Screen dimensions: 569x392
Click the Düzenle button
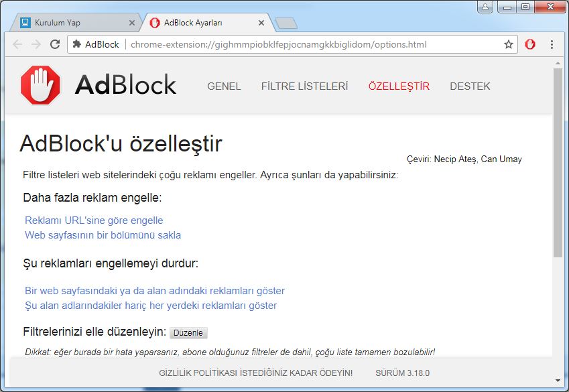tap(188, 333)
